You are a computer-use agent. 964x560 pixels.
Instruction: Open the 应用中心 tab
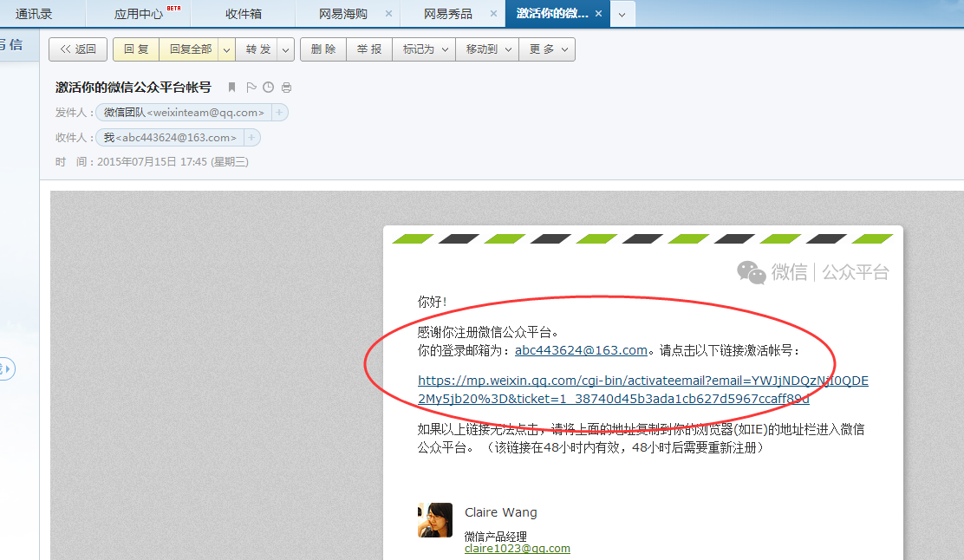[x=139, y=14]
